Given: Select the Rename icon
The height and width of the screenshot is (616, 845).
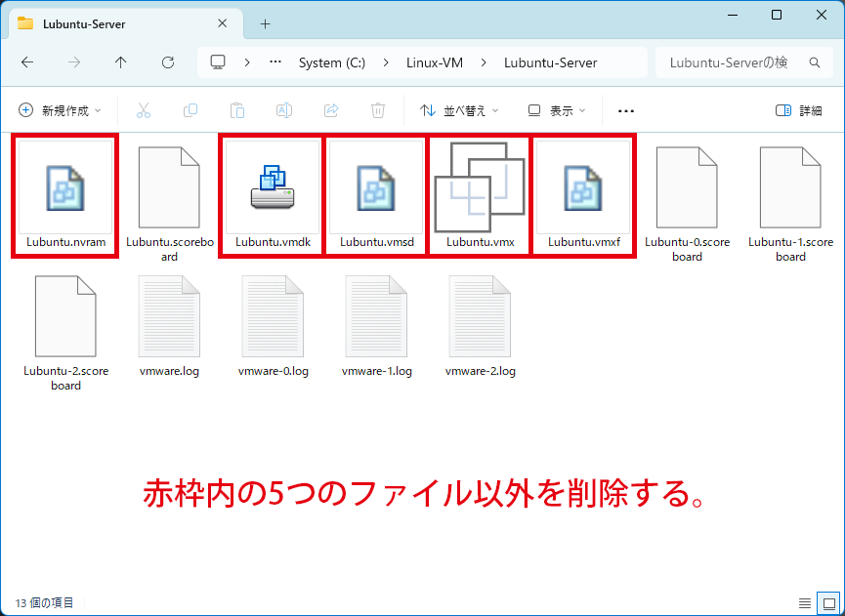Looking at the screenshot, I should click(284, 110).
